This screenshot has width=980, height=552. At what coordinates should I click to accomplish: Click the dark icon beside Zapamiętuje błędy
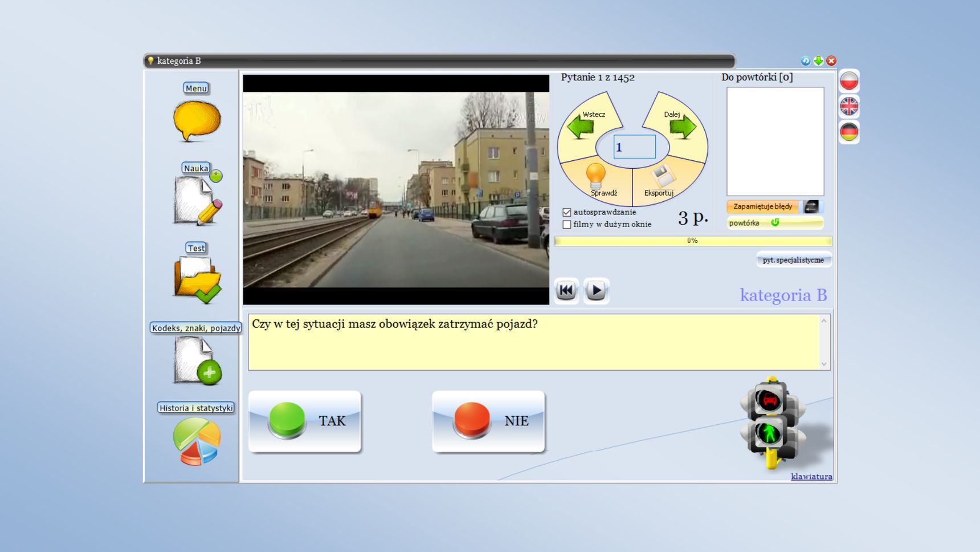point(811,206)
